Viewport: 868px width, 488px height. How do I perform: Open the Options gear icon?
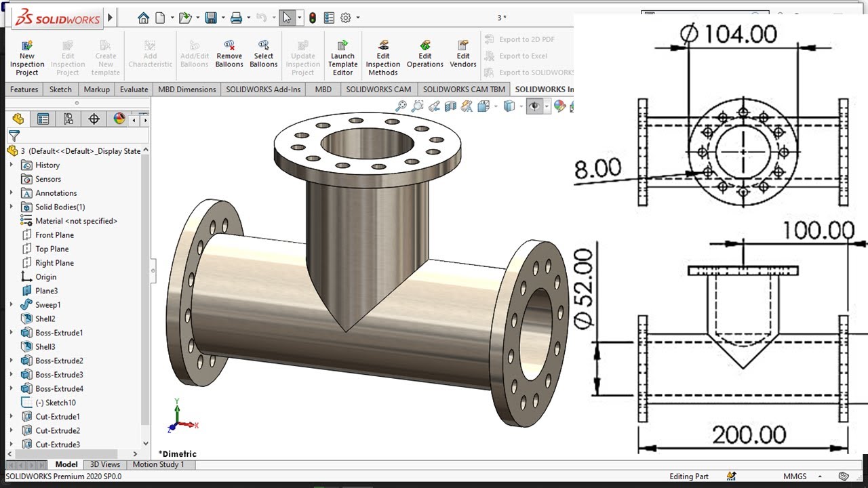346,18
